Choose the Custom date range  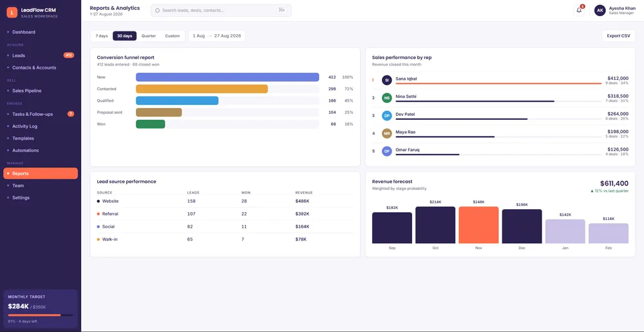pyautogui.click(x=173, y=36)
